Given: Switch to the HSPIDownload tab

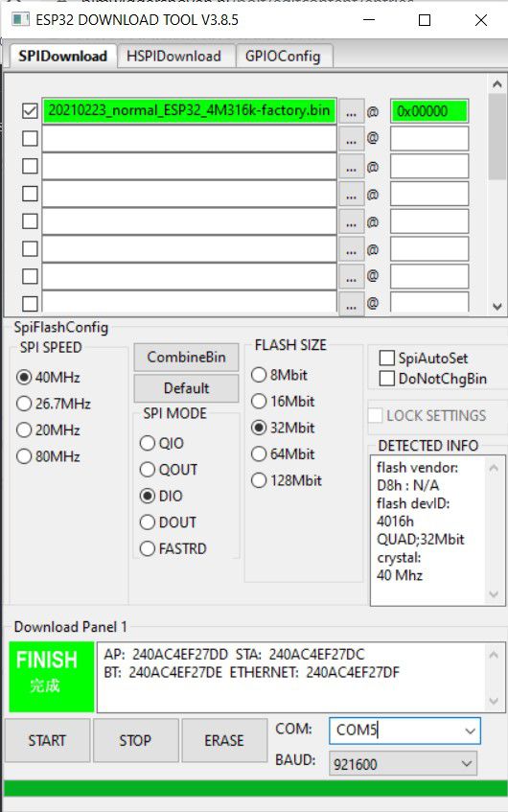Looking at the screenshot, I should (174, 56).
